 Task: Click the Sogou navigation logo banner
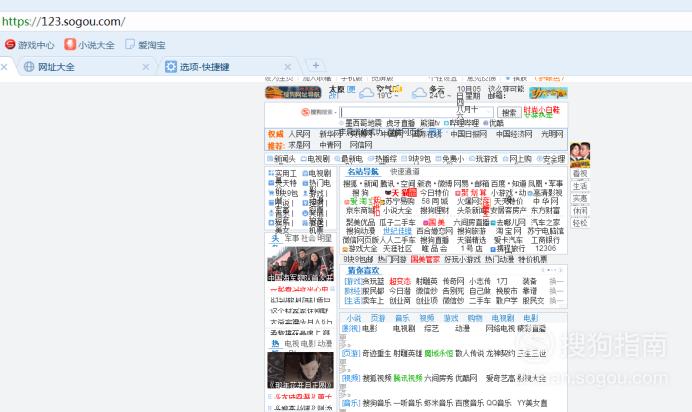click(x=293, y=93)
